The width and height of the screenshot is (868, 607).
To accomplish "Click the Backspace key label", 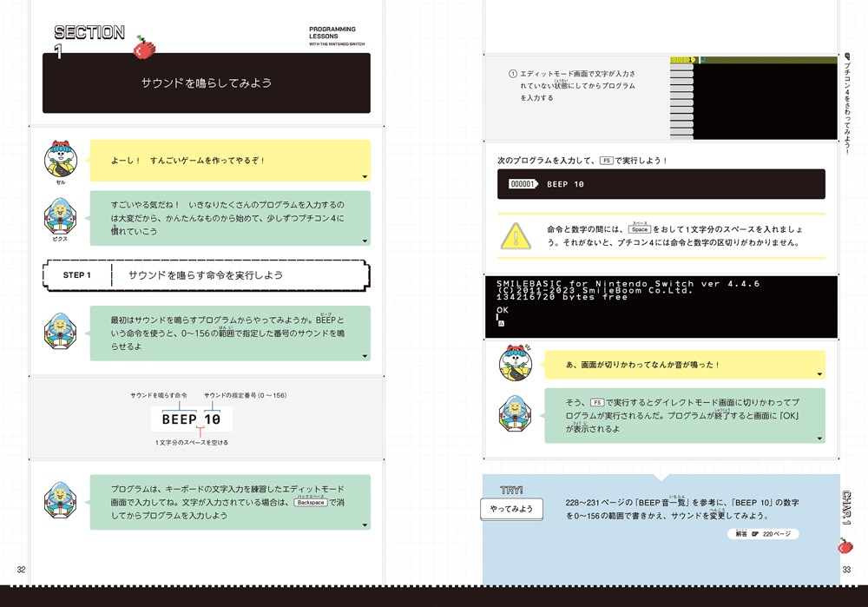I will 310,502.
